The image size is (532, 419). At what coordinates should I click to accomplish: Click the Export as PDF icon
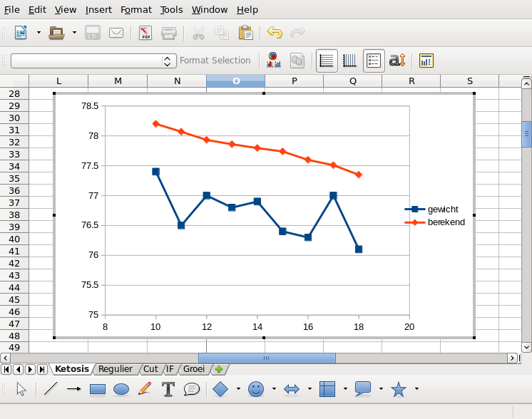145,33
